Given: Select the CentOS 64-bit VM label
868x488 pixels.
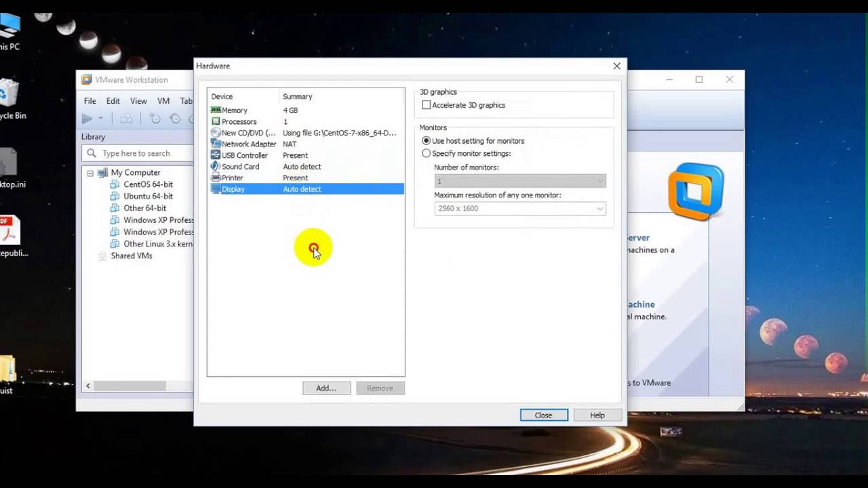Looking at the screenshot, I should click(x=148, y=184).
